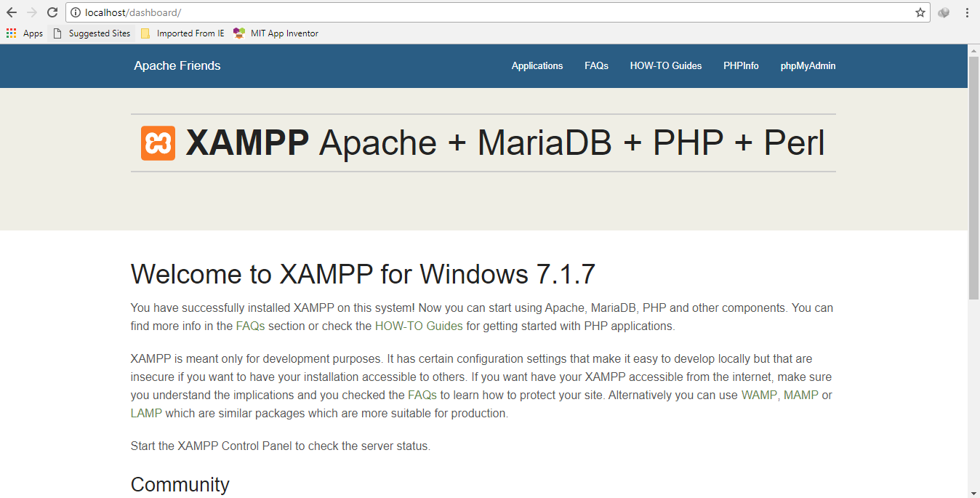Go back with the browser back arrow

click(x=12, y=12)
